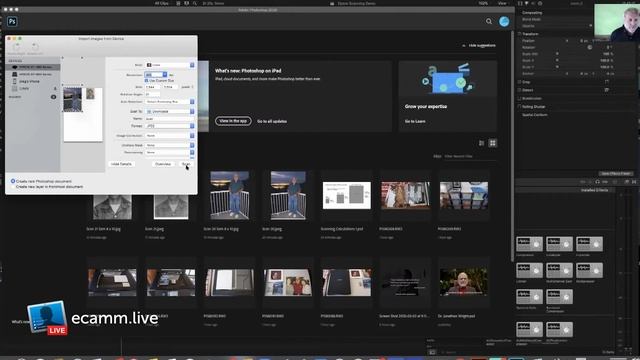The height and width of the screenshot is (360, 640).
Task: Open the Scan To destination dropdown
Action: [170, 111]
